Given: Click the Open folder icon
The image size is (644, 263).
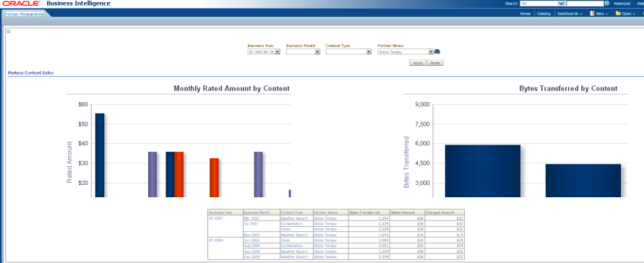Looking at the screenshot, I should pyautogui.click(x=618, y=14).
